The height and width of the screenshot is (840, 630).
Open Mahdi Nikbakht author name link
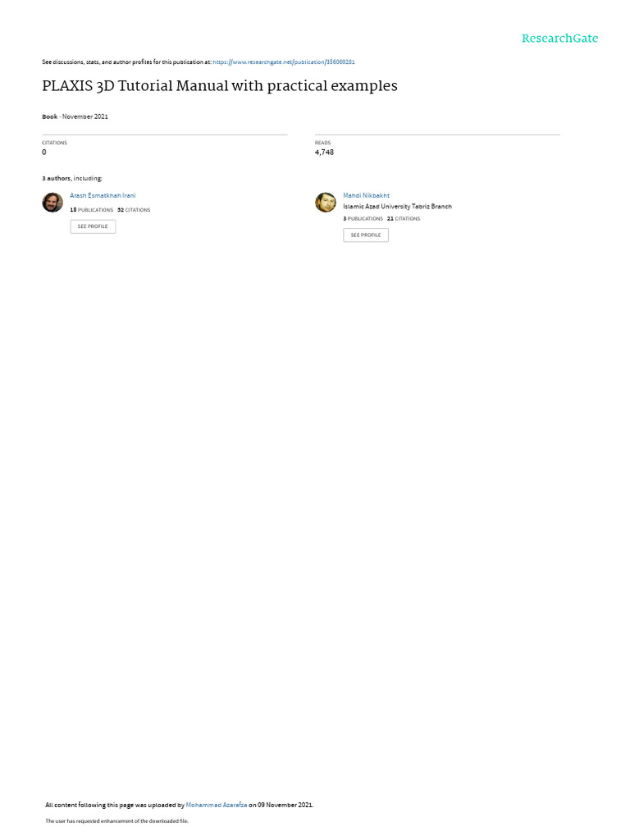point(367,195)
